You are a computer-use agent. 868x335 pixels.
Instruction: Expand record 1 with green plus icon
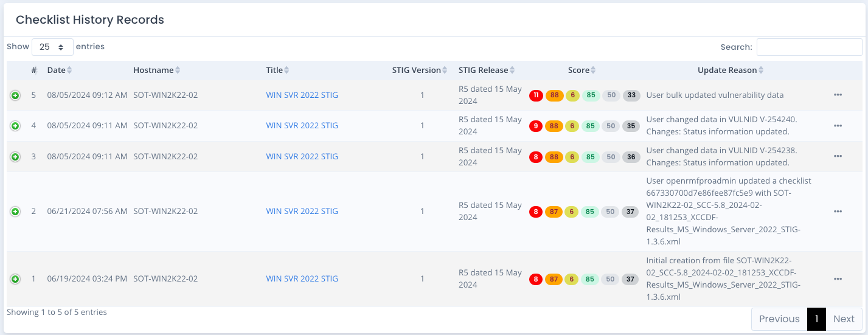[15, 279]
